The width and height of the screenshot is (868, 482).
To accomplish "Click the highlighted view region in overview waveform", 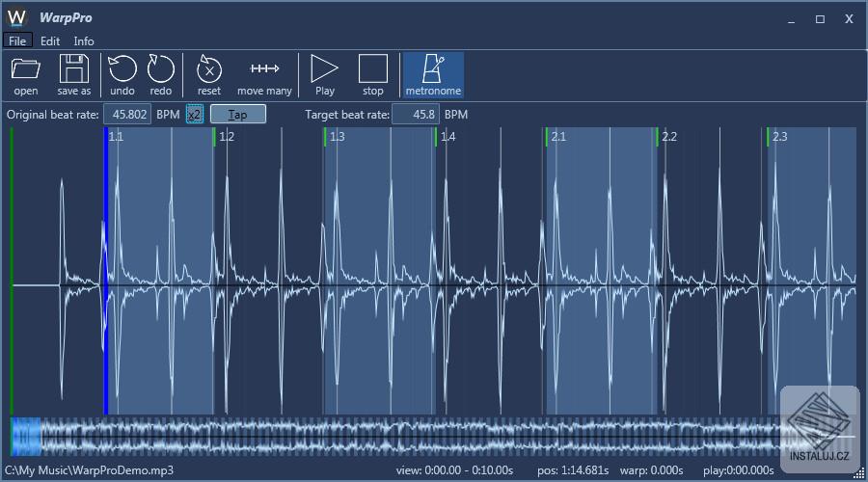I will 26,438.
